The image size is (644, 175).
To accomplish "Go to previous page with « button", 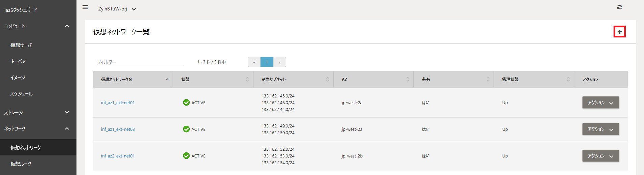I will [x=254, y=62].
